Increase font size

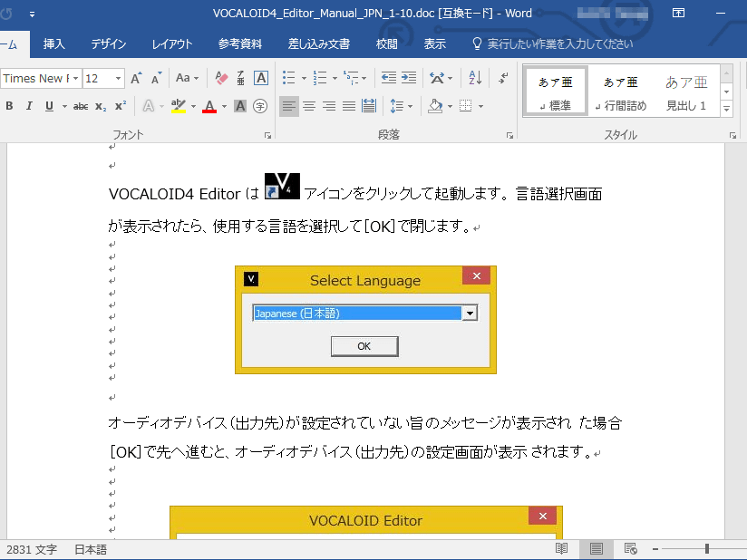(136, 78)
